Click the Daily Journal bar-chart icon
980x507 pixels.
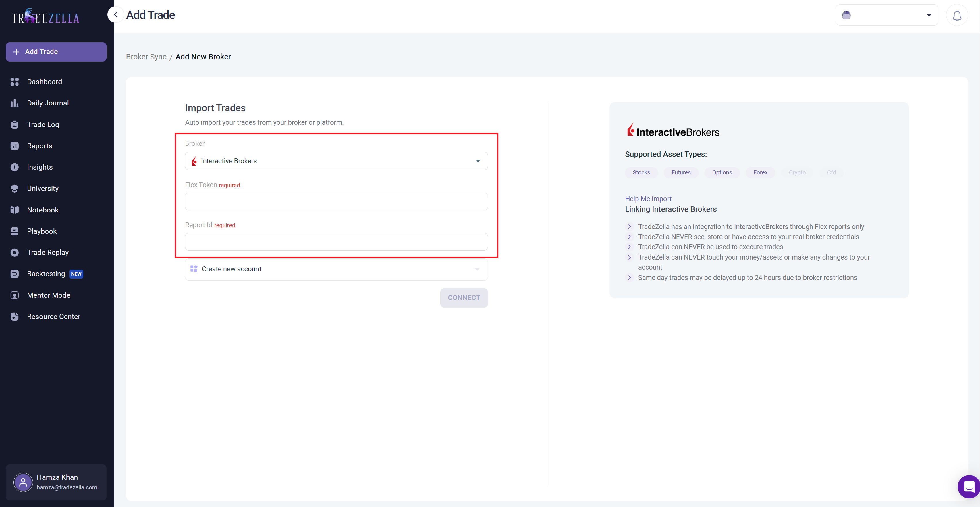[14, 103]
